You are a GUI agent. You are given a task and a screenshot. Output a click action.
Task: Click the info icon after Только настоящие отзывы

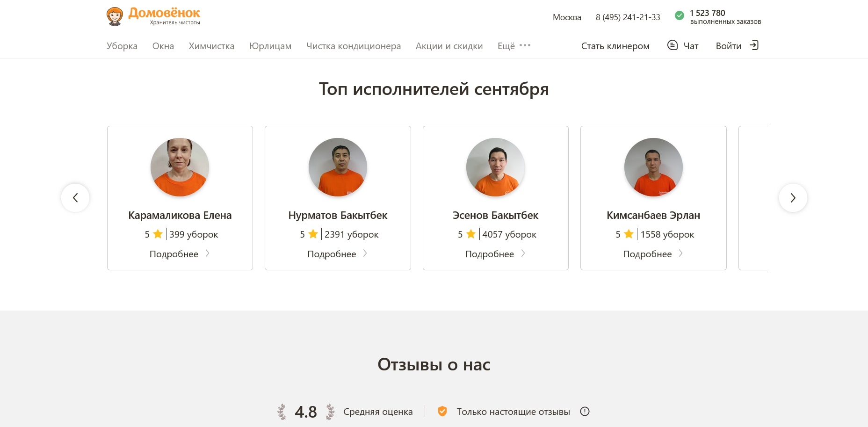pos(584,412)
